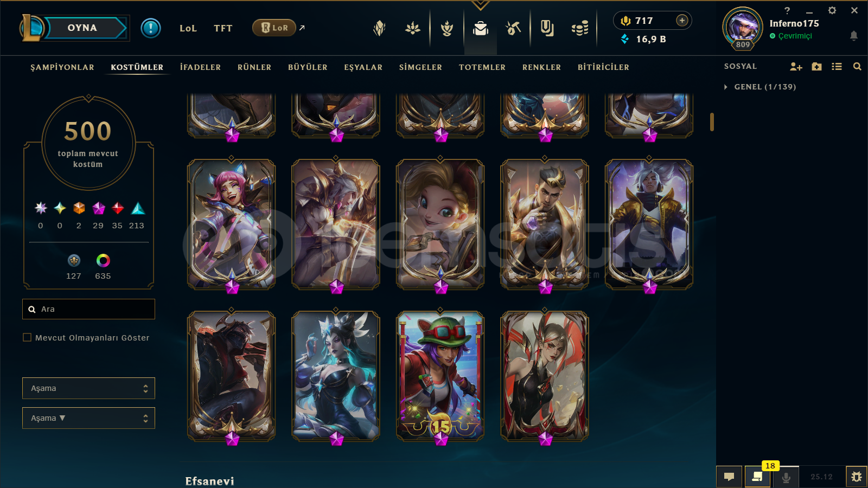
Task: Open the Store coins icon
Action: (580, 28)
